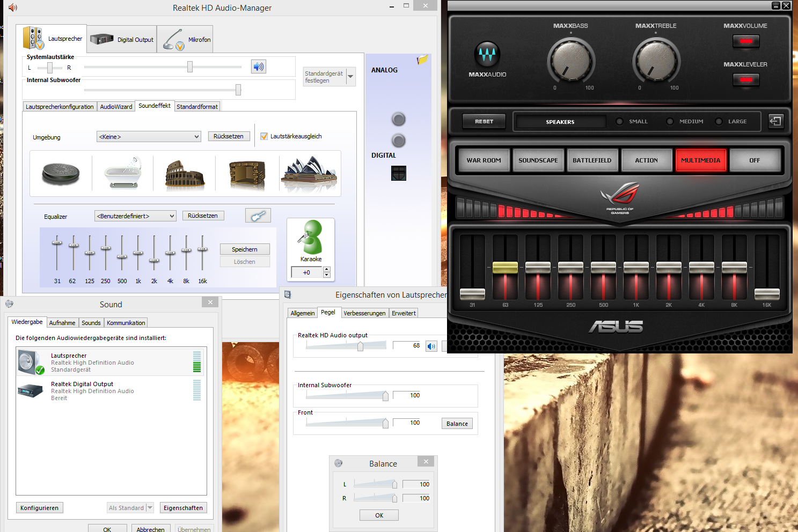Select MEDIUM speaker size
Screen dimensions: 798x532
click(670, 121)
